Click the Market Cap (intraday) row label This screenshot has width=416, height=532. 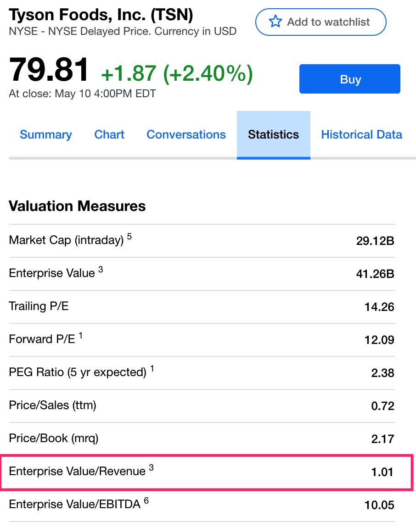pos(66,240)
